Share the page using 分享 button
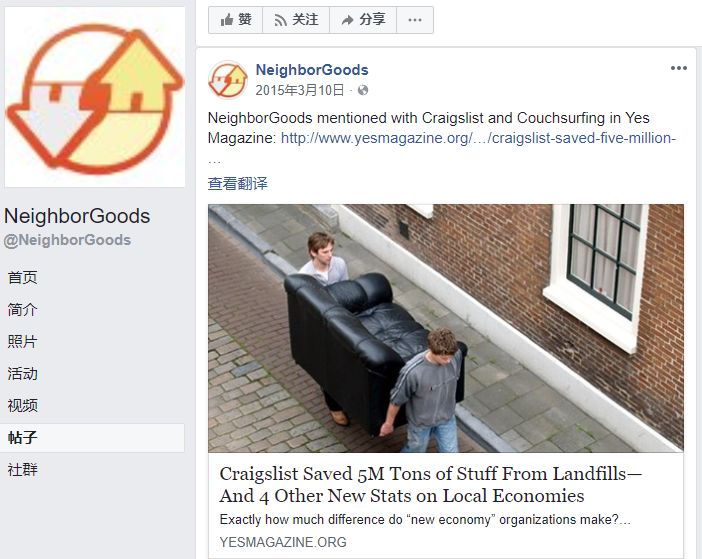Viewport: 702px width, 559px height. pyautogui.click(x=363, y=20)
